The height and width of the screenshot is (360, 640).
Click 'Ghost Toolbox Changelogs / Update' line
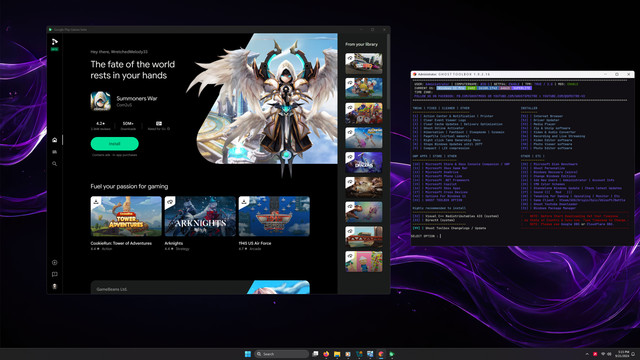pyautogui.click(x=456, y=228)
